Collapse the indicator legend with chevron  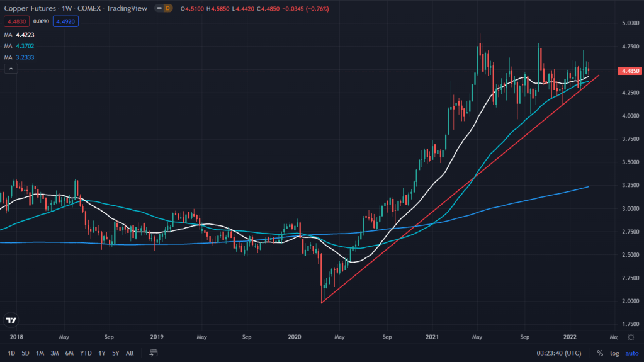pos(10,68)
